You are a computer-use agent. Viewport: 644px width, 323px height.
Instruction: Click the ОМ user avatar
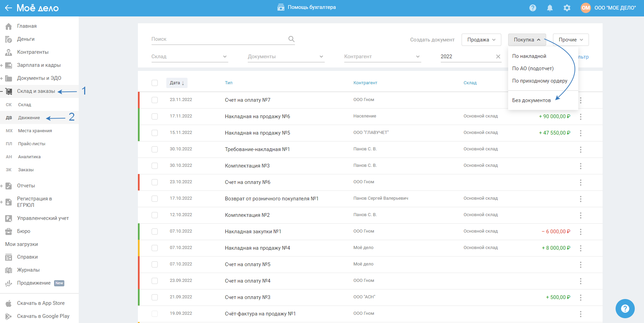pyautogui.click(x=585, y=8)
